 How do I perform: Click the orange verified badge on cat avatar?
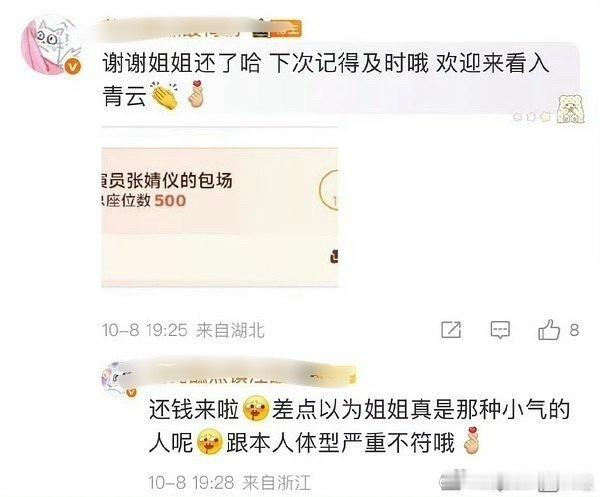point(73,67)
